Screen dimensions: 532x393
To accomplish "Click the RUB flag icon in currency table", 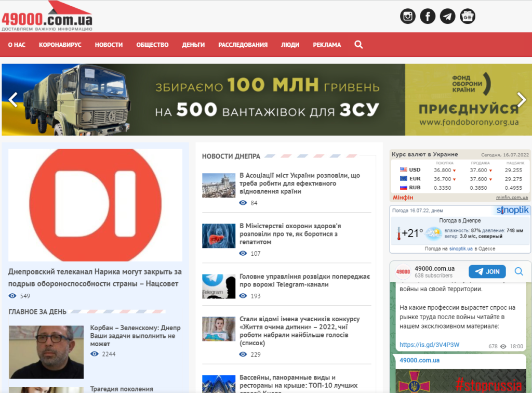I will pos(403,187).
